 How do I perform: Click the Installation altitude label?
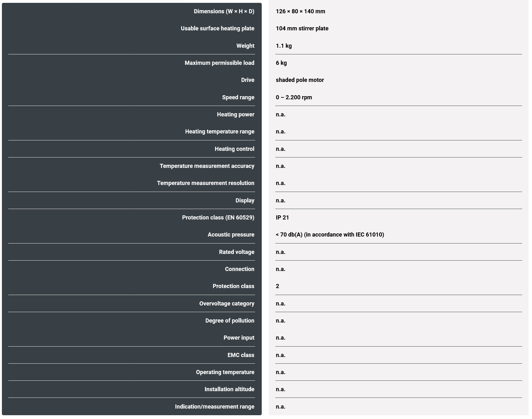tap(229, 389)
